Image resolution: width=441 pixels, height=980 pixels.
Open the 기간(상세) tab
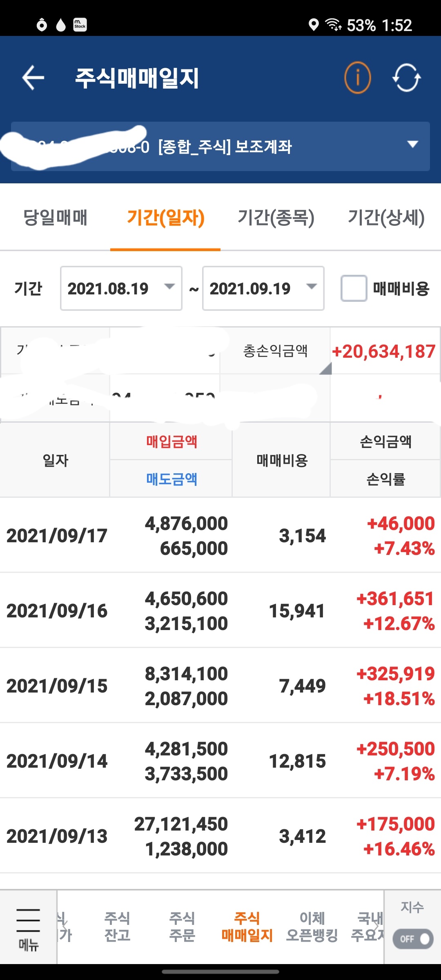(x=386, y=217)
